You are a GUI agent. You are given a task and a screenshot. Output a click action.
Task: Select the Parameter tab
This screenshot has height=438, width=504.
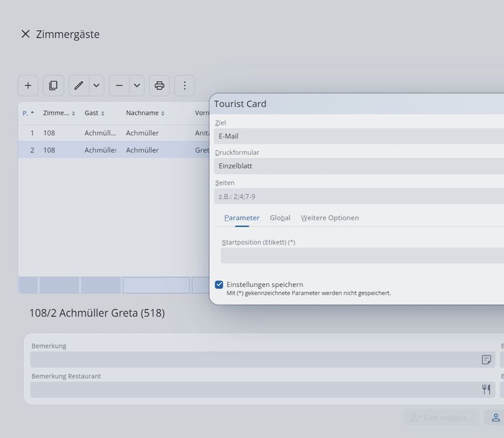241,218
